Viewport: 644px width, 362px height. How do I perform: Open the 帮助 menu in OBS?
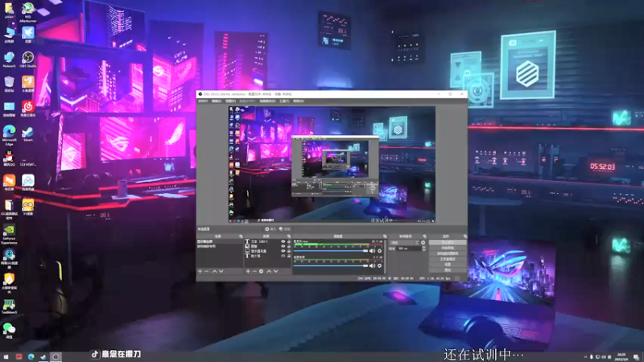pyautogui.click(x=298, y=101)
